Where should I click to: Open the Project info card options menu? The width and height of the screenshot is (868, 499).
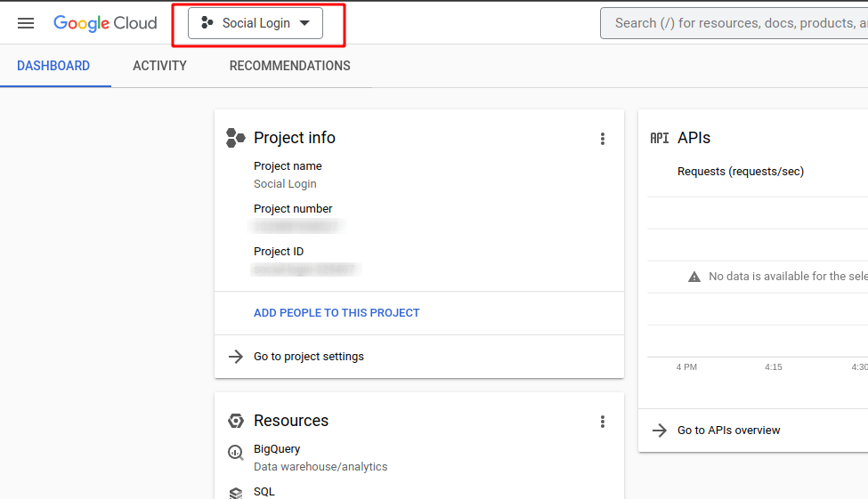[x=603, y=139]
